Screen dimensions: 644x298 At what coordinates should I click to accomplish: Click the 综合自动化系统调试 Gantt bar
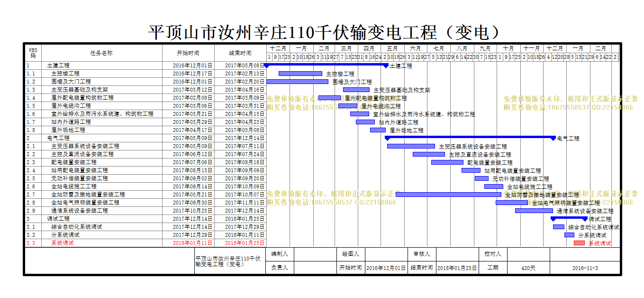click(x=559, y=227)
